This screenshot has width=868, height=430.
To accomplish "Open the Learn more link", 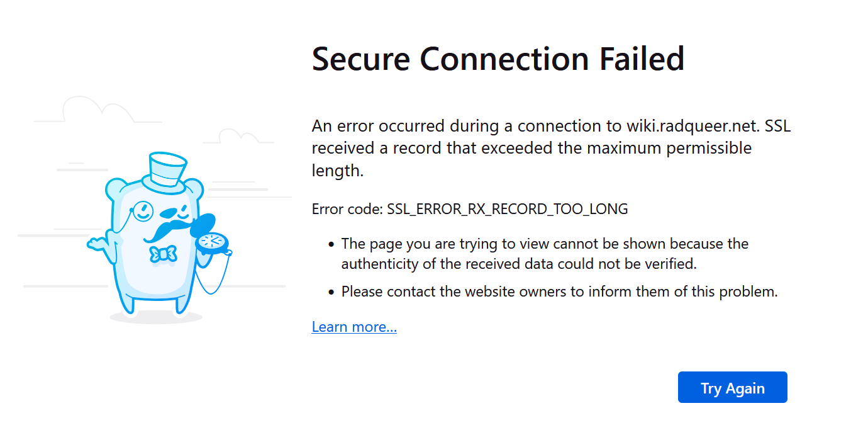I will [x=354, y=327].
